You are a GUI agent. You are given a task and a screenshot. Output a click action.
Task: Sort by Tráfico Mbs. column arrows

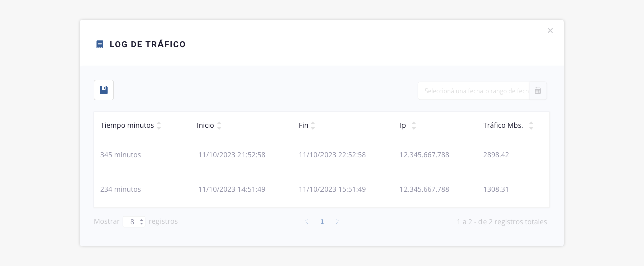click(x=531, y=126)
